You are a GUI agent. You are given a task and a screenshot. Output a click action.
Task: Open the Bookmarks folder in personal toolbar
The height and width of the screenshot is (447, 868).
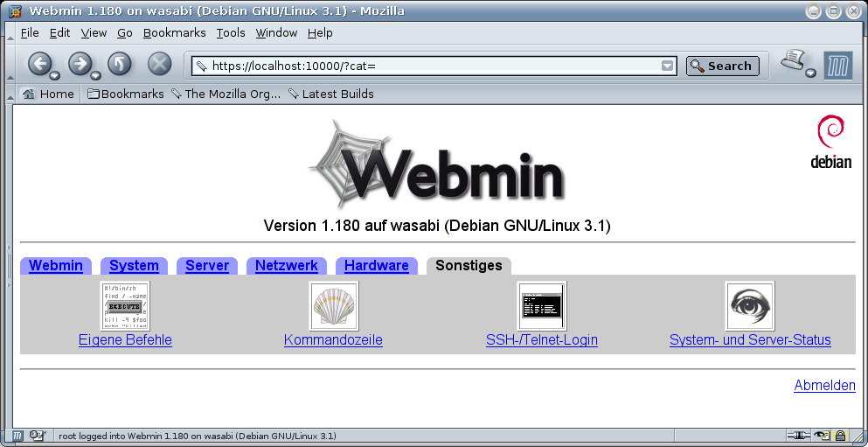126,94
